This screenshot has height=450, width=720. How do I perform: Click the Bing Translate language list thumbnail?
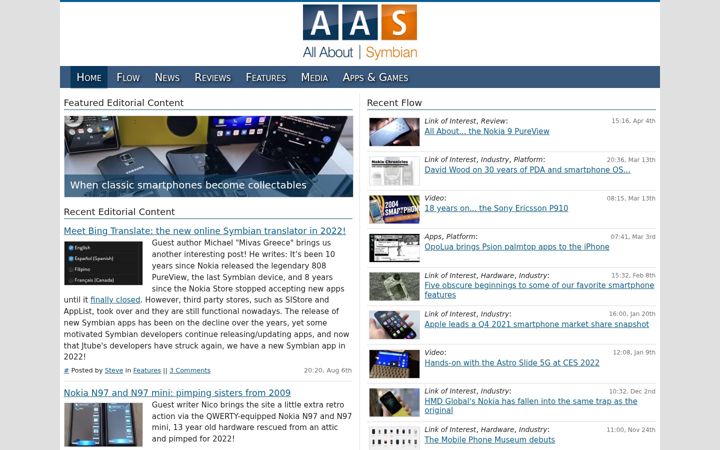click(x=103, y=263)
